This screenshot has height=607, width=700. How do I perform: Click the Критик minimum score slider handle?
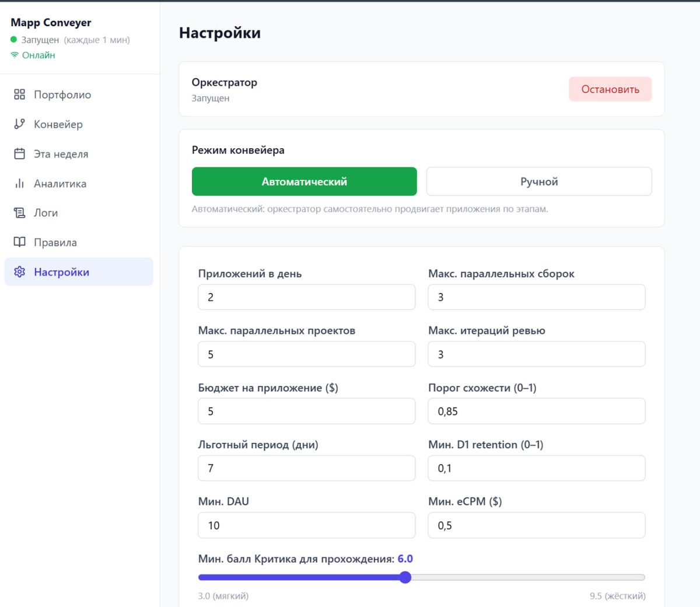pyautogui.click(x=405, y=577)
